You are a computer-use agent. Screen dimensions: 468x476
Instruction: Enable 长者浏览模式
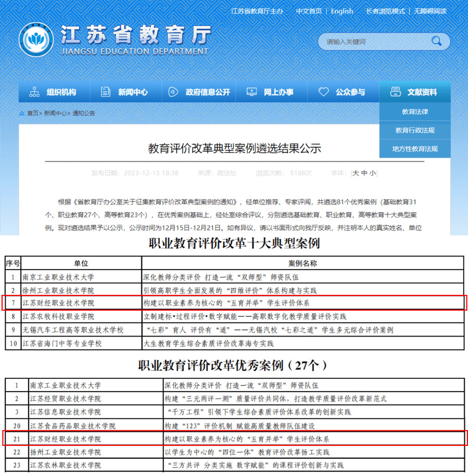(385, 11)
